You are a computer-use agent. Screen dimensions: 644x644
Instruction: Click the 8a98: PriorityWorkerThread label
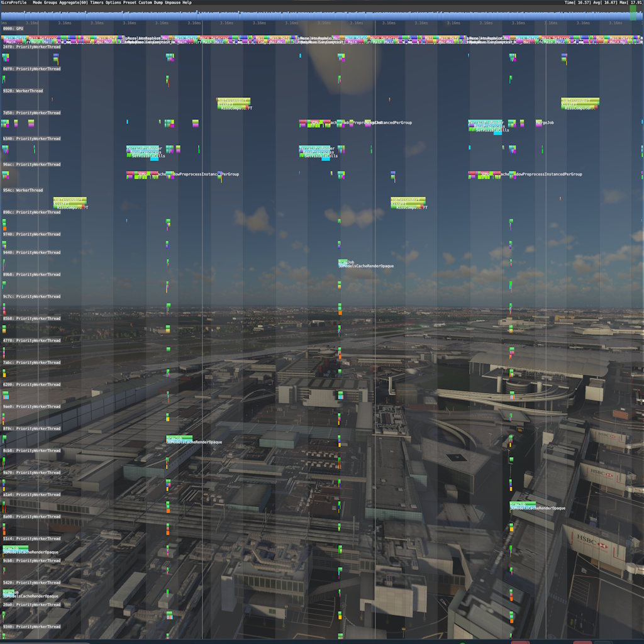point(31,517)
